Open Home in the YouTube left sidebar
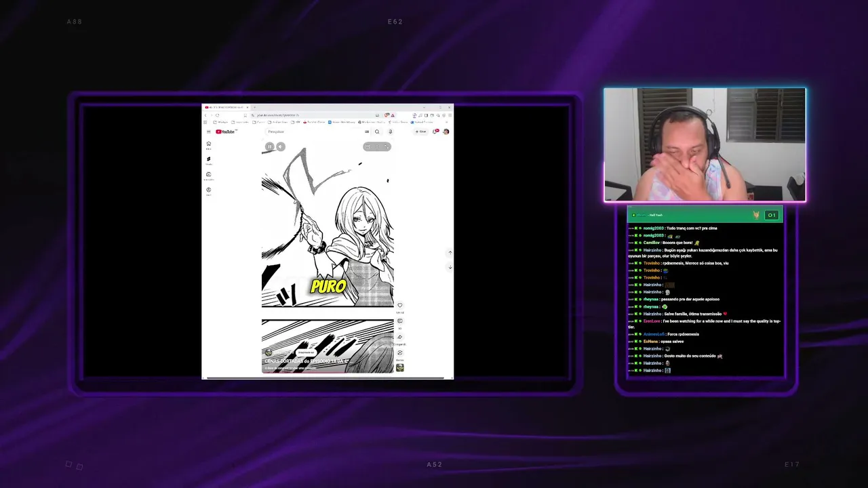868x488 pixels. click(x=209, y=145)
